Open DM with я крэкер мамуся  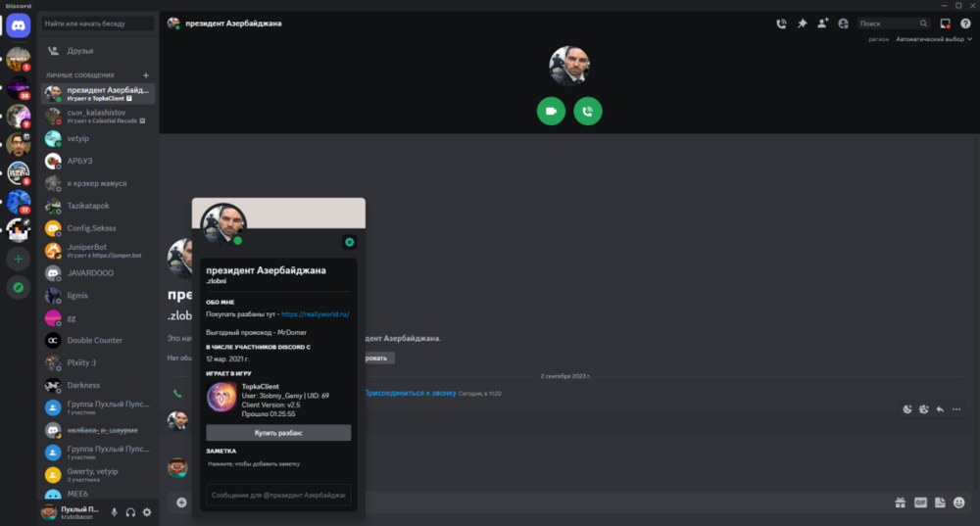pyautogui.click(x=97, y=183)
